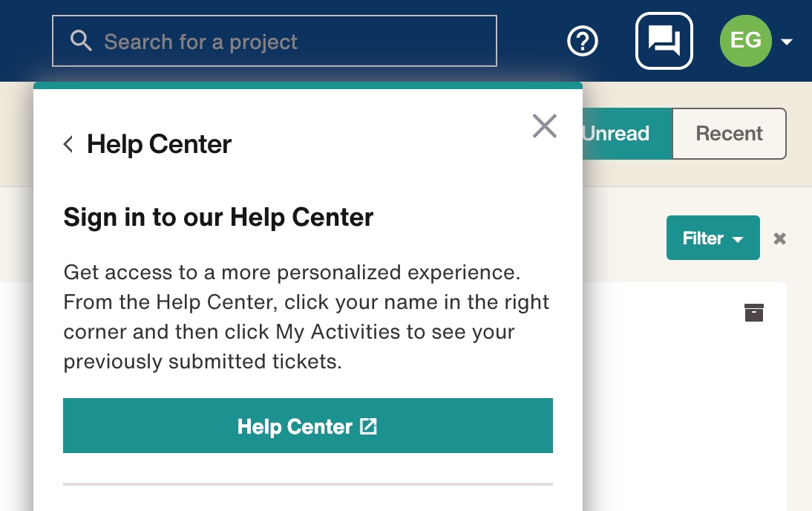812x511 pixels.
Task: Click the external link icon on Help Center button
Action: 368,426
